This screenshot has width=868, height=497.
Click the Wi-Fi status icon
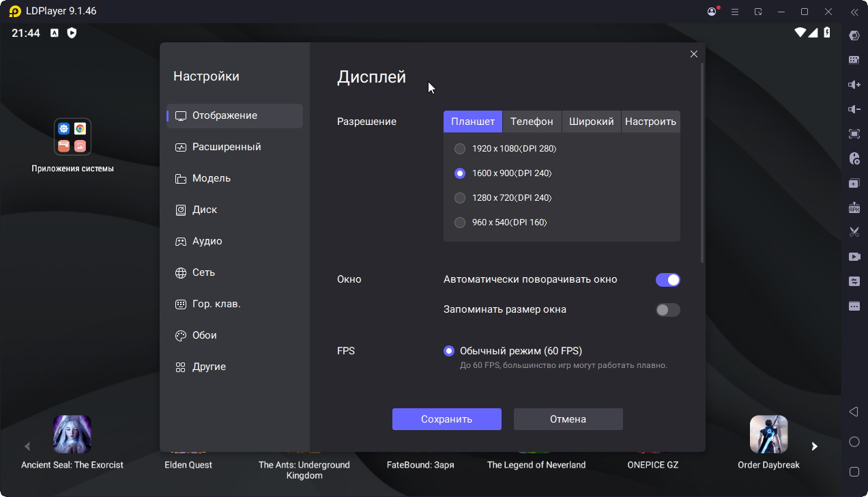click(800, 33)
